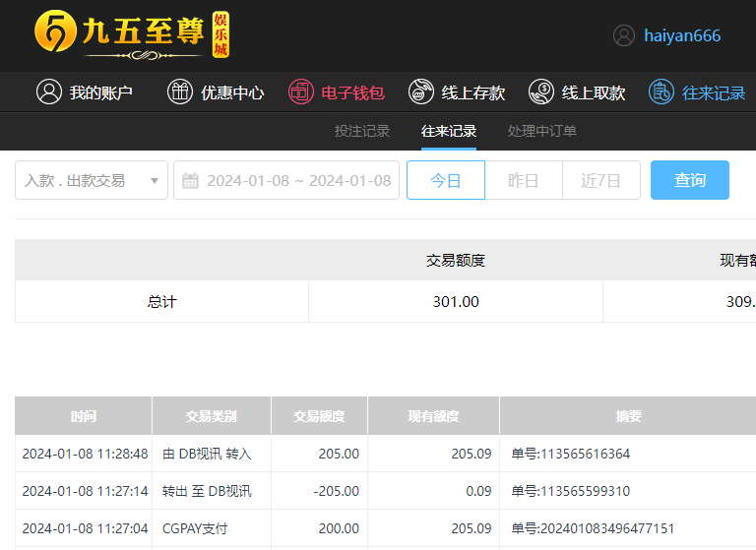Click timestamp 2024-01-08 11:27:14

click(85, 491)
